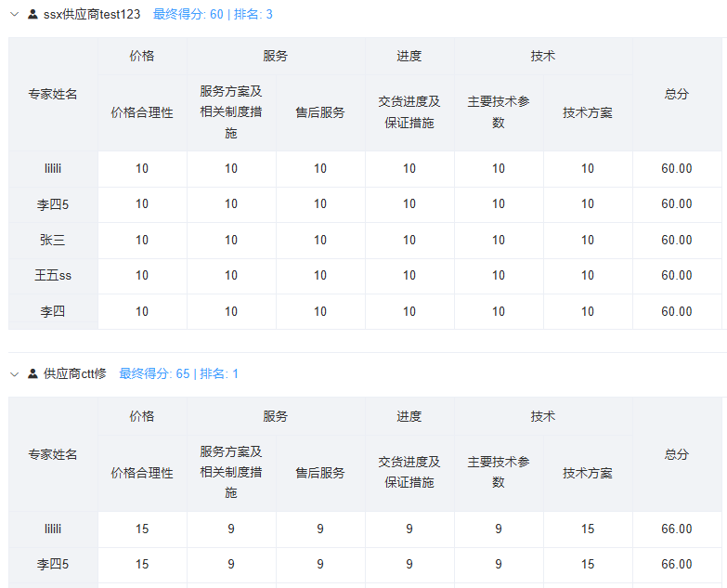Image resolution: width=727 pixels, height=588 pixels.
Task: Click 服务 group header in second table
Action: [276, 416]
